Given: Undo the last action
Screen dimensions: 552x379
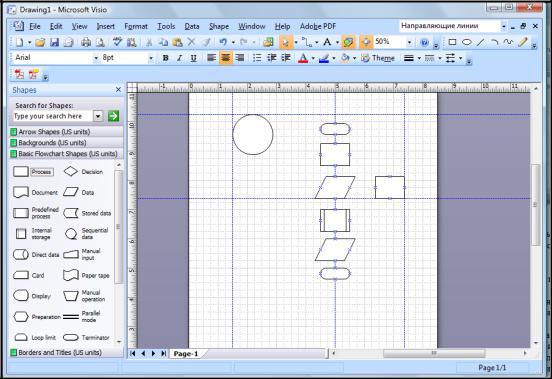Looking at the screenshot, I should pos(223,43).
